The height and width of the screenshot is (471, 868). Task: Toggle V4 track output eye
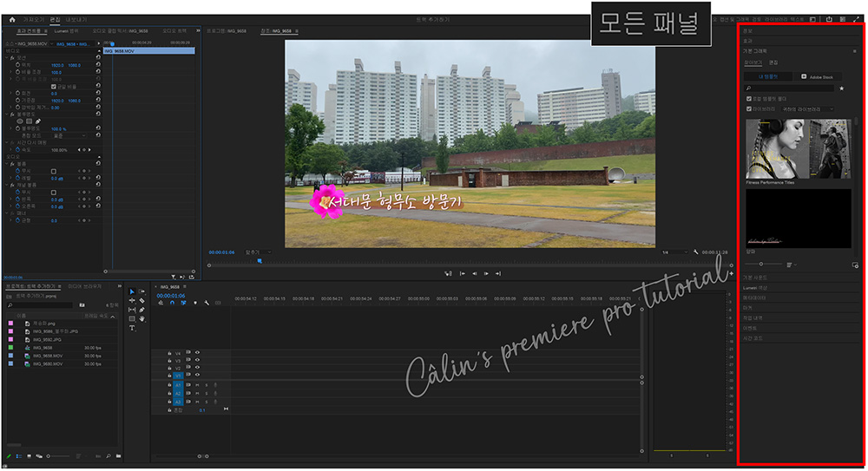pyautogui.click(x=197, y=352)
